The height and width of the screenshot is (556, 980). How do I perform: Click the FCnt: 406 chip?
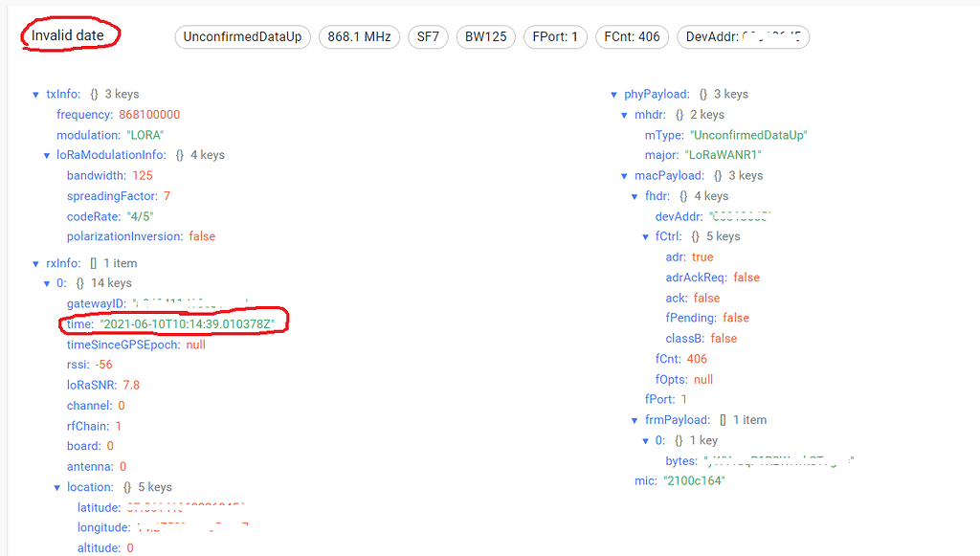tap(632, 37)
